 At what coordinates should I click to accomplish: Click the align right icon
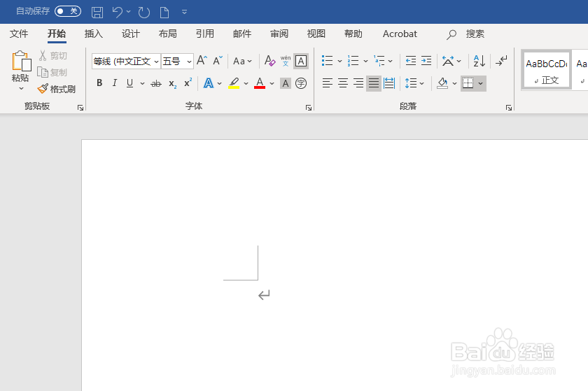click(x=358, y=83)
